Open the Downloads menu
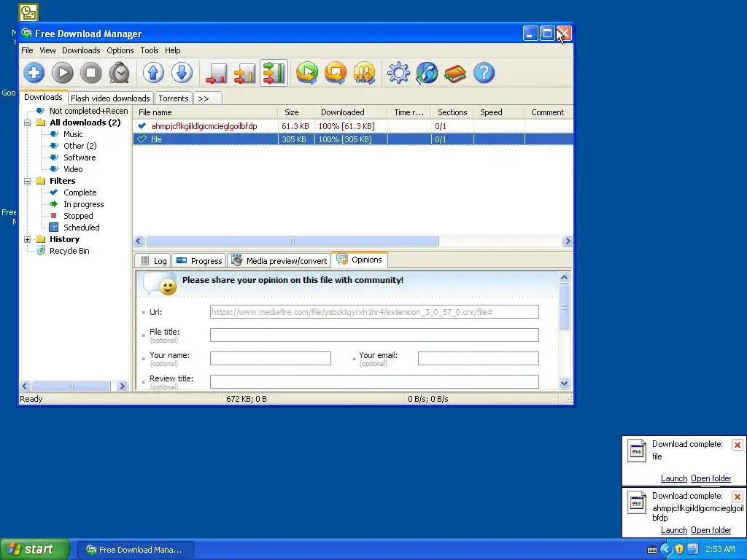Viewport: 747px width, 560px height. 81,50
